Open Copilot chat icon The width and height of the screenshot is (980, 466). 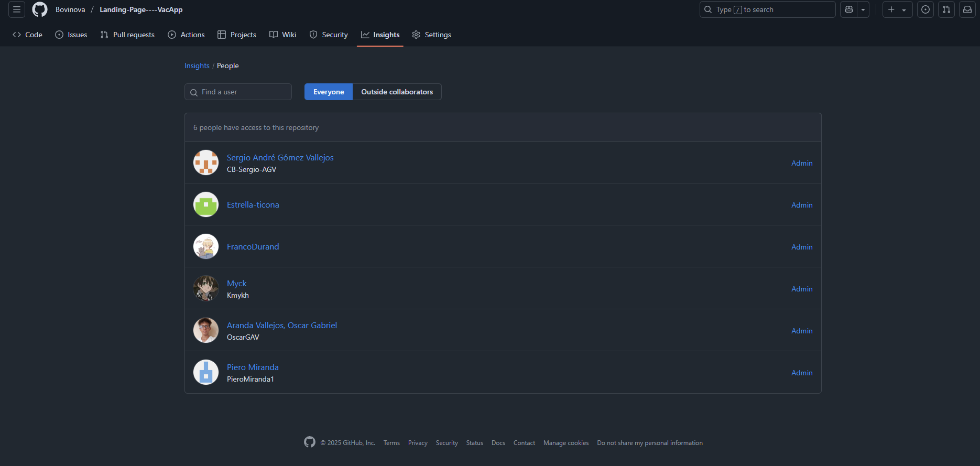coord(849,9)
